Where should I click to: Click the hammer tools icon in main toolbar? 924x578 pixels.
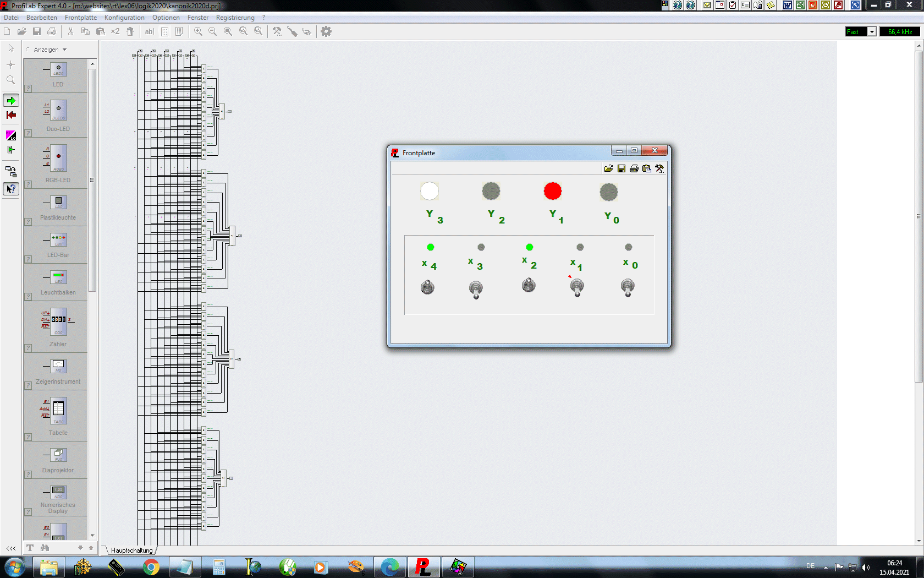click(x=277, y=31)
